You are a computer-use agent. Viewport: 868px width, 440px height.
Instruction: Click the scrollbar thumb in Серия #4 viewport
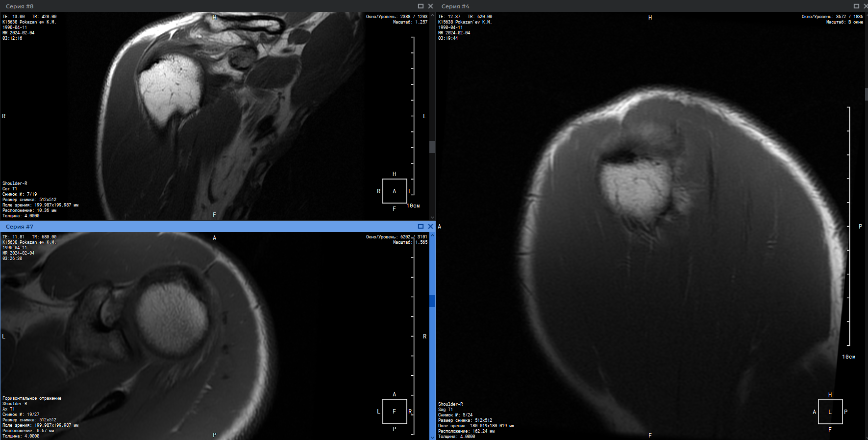pyautogui.click(x=866, y=94)
